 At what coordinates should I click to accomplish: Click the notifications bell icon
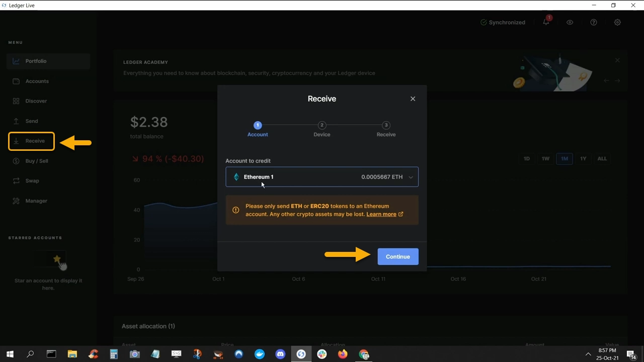pos(546,22)
